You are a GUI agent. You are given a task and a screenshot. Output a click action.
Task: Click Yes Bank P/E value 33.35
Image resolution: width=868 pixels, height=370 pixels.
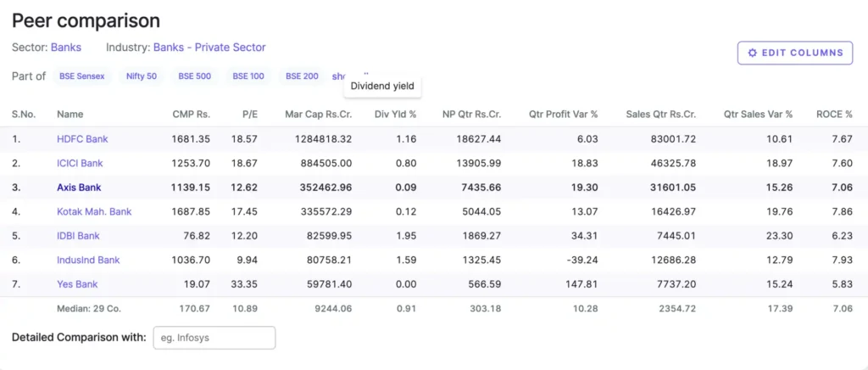point(244,284)
